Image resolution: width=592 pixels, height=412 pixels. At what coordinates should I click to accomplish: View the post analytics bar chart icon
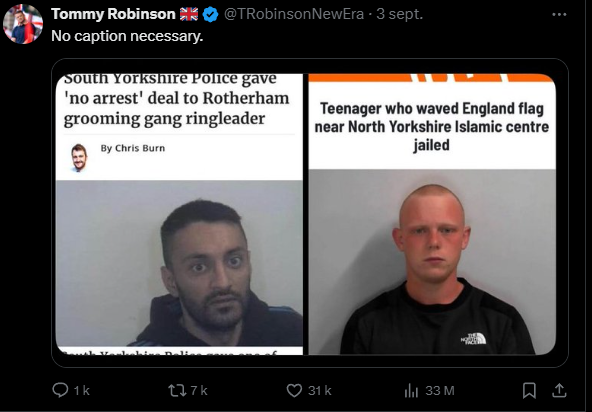click(x=411, y=391)
